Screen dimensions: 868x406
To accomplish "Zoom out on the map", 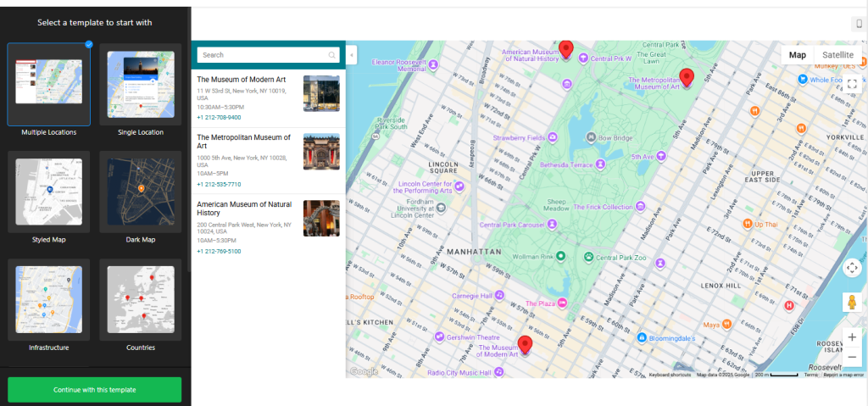I will (x=852, y=358).
